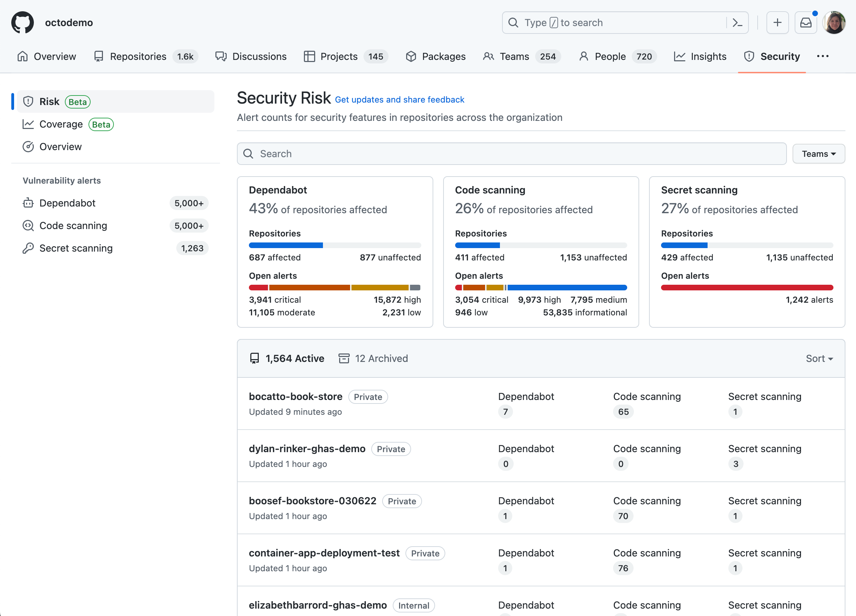Click the graph icon beside Coverage sidebar item
Viewport: 856px width, 616px height.
pyautogui.click(x=28, y=124)
